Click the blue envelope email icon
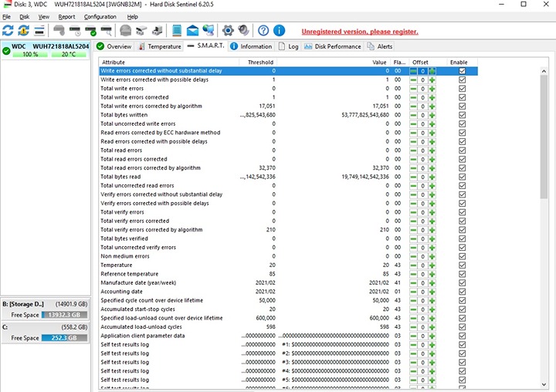 click(x=192, y=31)
